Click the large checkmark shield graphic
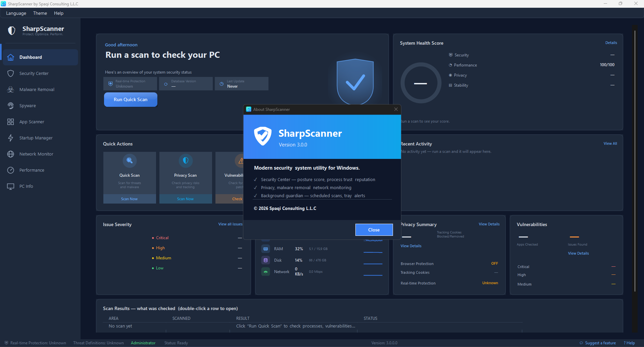The image size is (644, 347). pos(355,82)
